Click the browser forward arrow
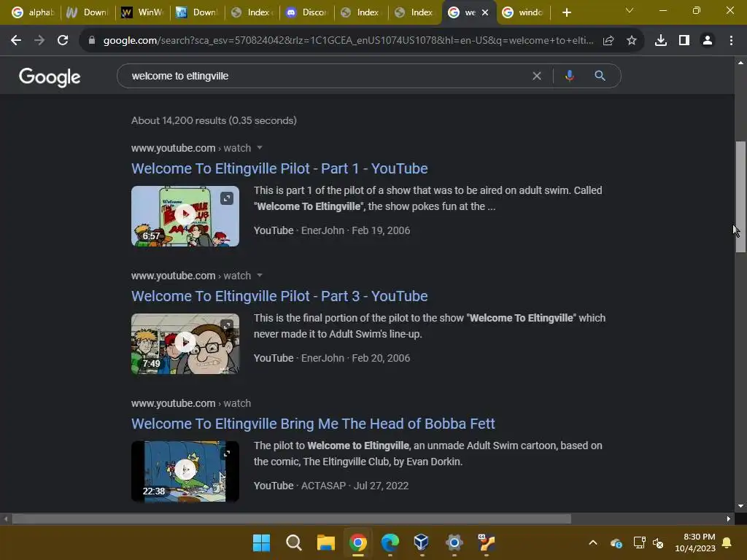Image resolution: width=747 pixels, height=560 pixels. pyautogui.click(x=39, y=41)
